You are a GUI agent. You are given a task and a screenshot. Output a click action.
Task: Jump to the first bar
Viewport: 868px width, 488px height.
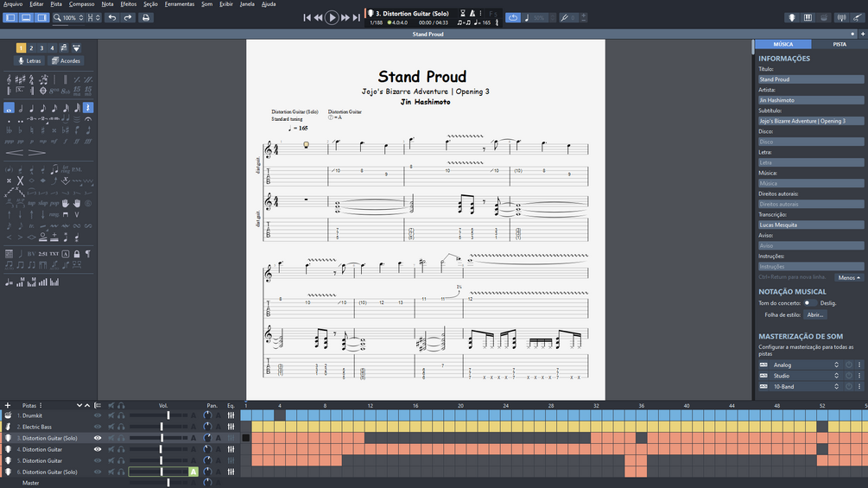(307, 17)
